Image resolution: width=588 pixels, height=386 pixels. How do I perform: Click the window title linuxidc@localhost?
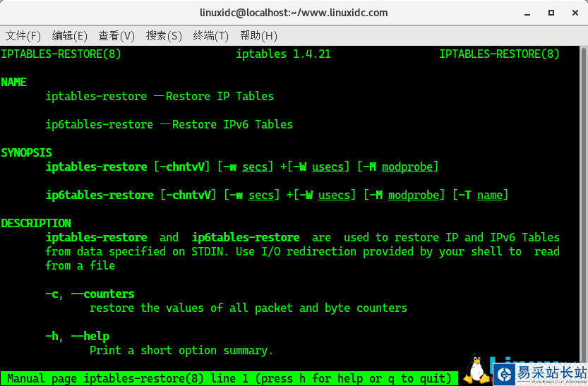[x=294, y=13]
